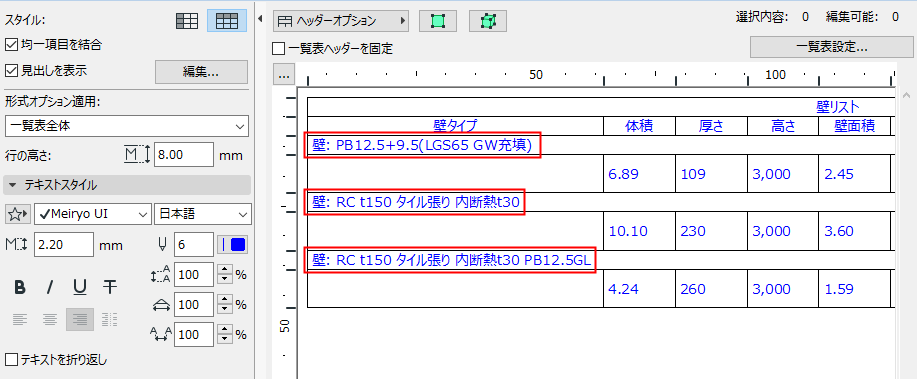Align text to the left
Viewport: 917px width, 379px height.
[x=20, y=319]
